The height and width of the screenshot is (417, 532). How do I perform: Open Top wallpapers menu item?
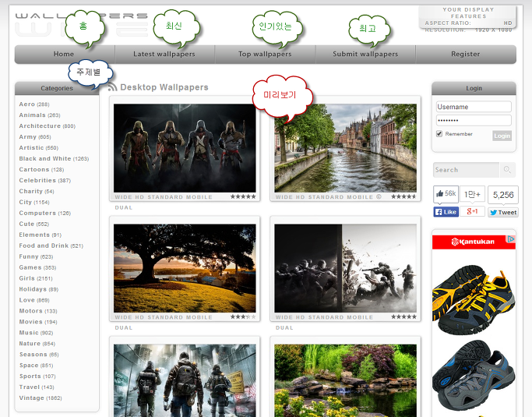(265, 54)
